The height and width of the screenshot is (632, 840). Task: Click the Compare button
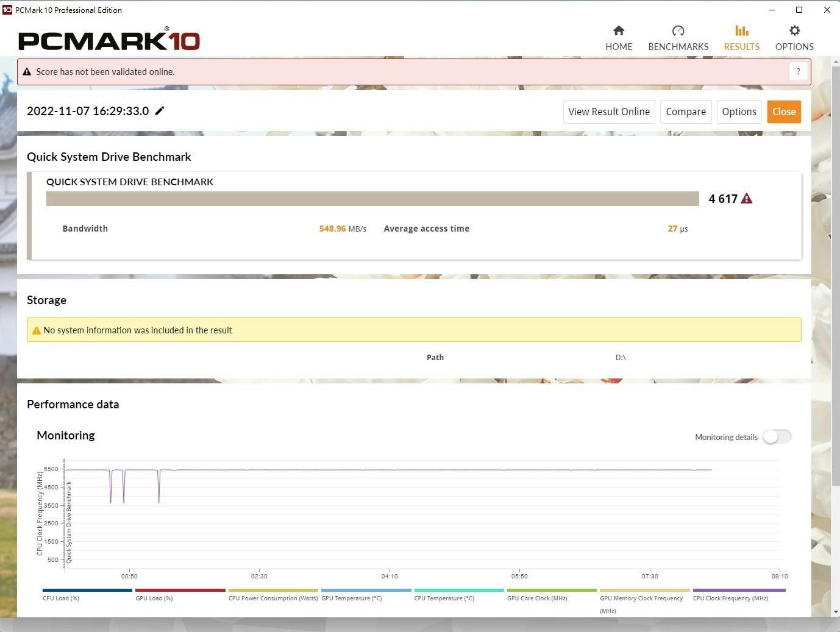click(686, 112)
